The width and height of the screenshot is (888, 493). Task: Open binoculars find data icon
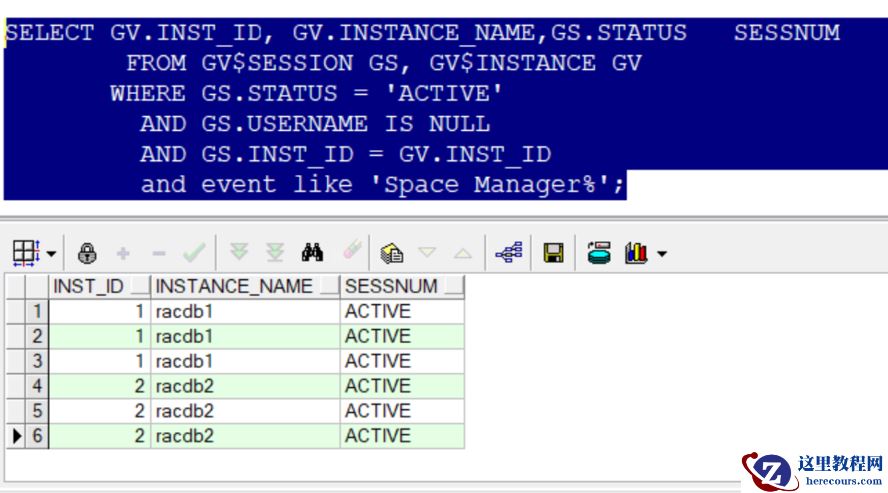tap(312, 252)
